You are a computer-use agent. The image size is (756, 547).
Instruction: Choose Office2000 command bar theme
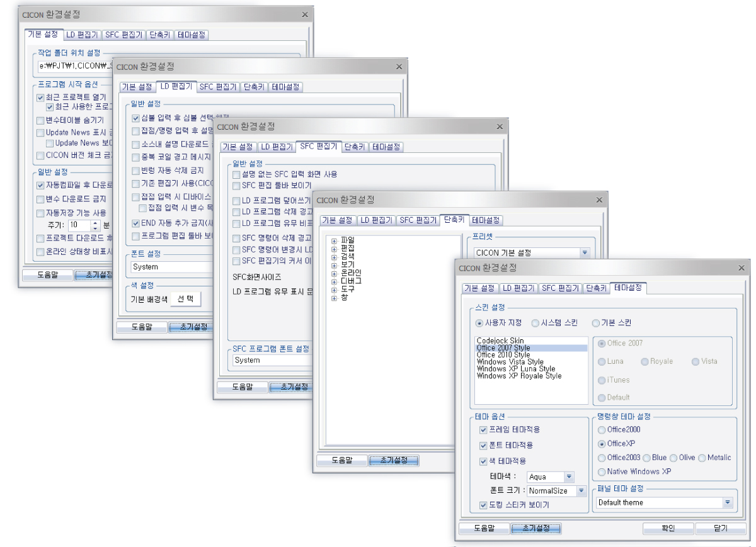602,430
